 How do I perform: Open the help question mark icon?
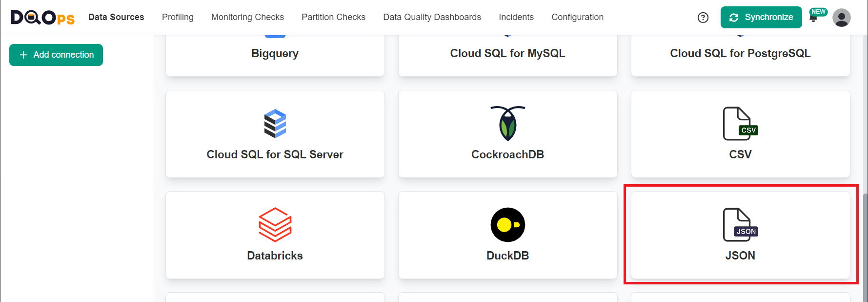tap(703, 18)
